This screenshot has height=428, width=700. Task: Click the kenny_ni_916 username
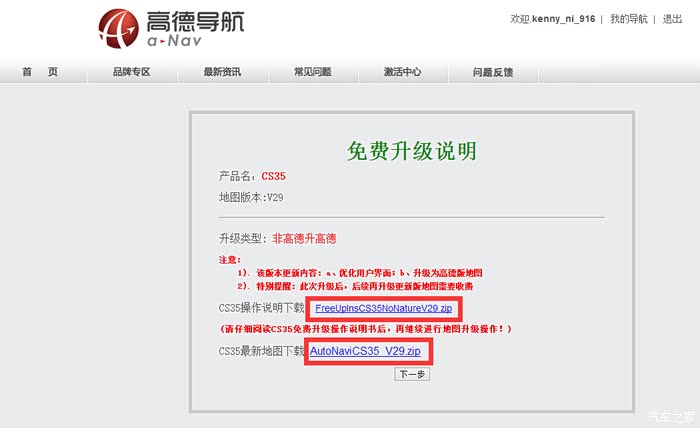pos(563,19)
